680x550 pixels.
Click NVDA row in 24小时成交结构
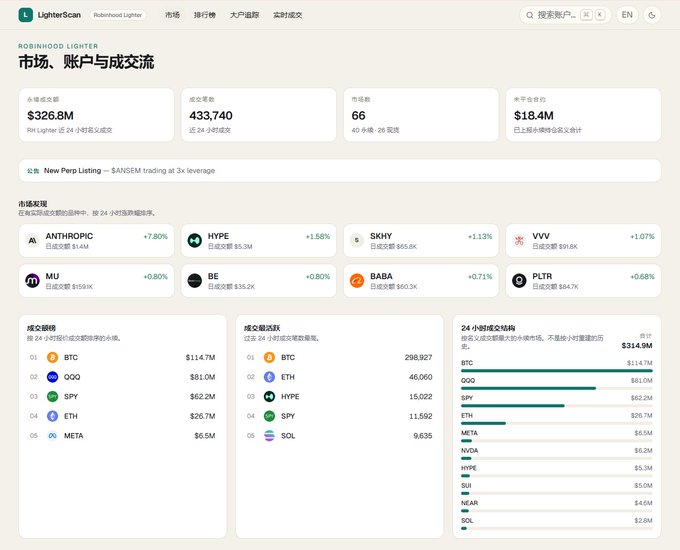point(557,454)
